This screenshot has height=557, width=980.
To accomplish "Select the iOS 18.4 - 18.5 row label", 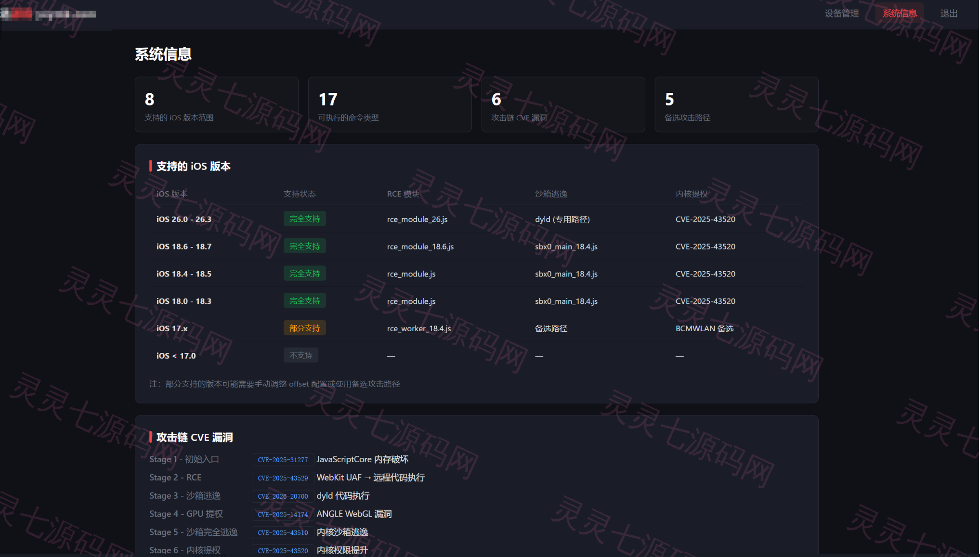I will click(x=184, y=274).
